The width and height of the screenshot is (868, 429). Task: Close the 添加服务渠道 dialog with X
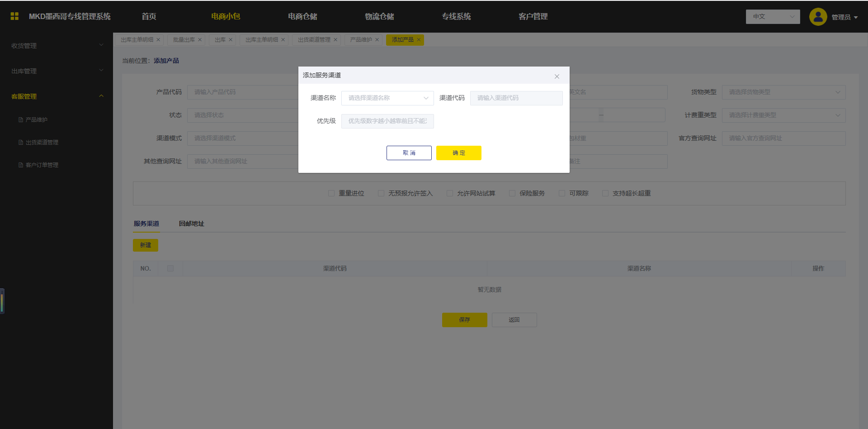[x=557, y=76]
